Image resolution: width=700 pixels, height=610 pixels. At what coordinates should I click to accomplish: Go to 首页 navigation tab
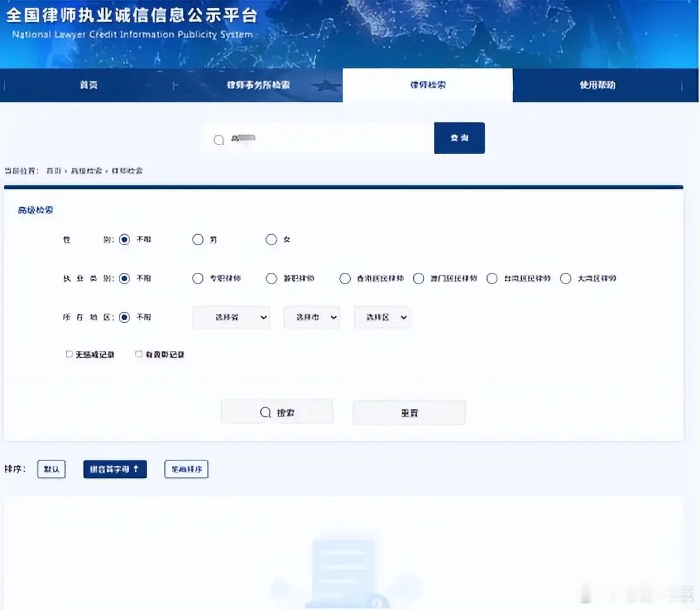point(89,85)
